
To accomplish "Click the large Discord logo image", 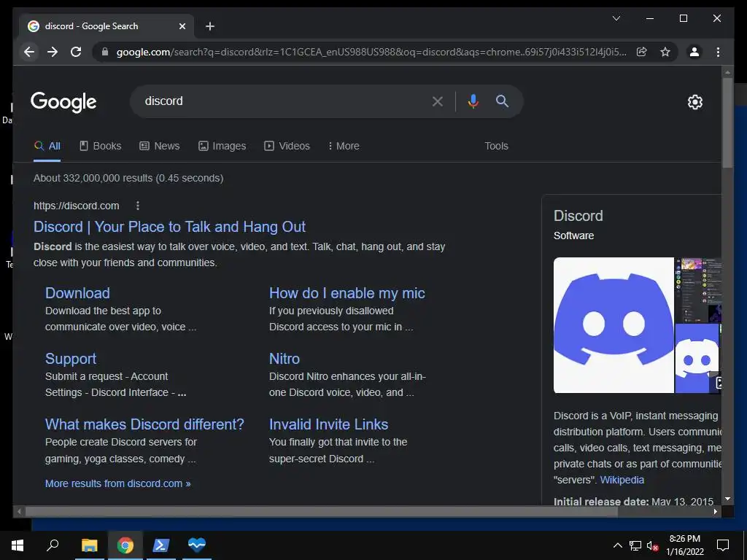I will click(x=614, y=325).
